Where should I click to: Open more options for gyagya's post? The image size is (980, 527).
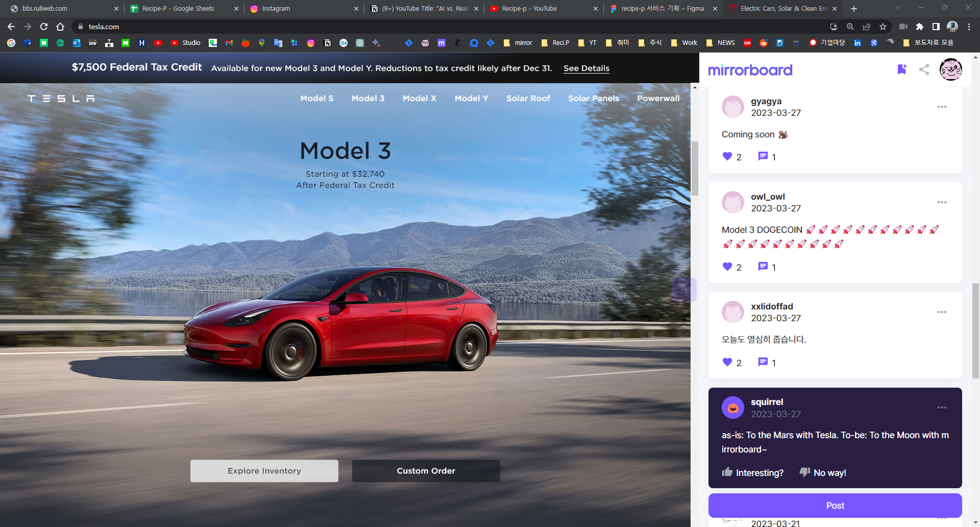pos(942,107)
